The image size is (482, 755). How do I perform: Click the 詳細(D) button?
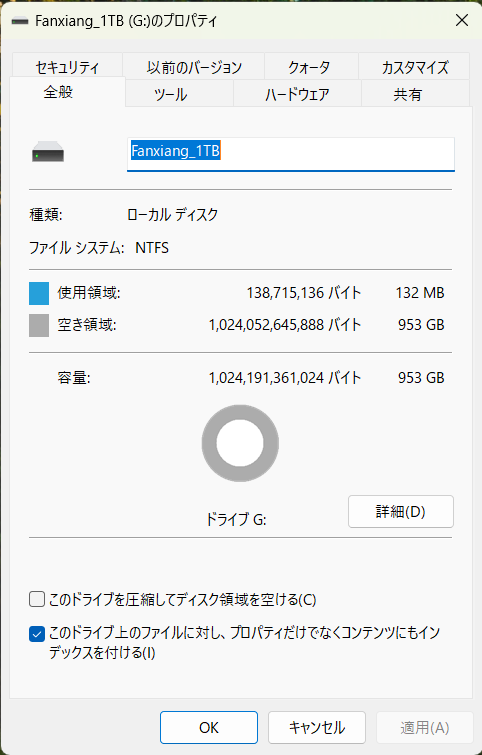401,511
